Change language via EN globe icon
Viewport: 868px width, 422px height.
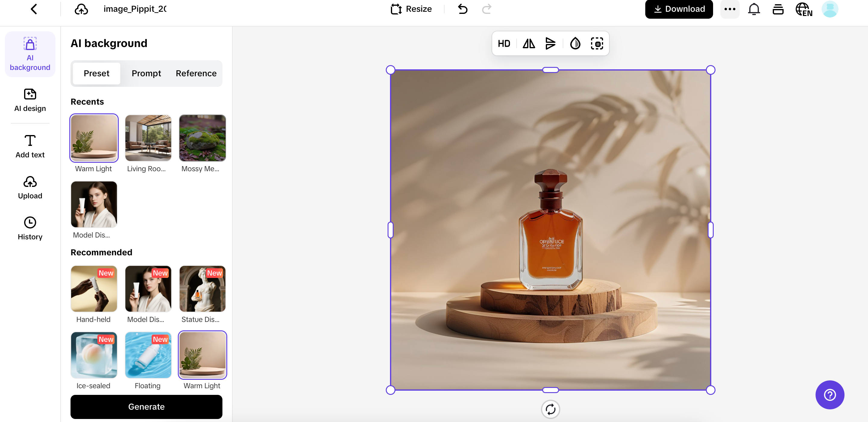coord(804,9)
